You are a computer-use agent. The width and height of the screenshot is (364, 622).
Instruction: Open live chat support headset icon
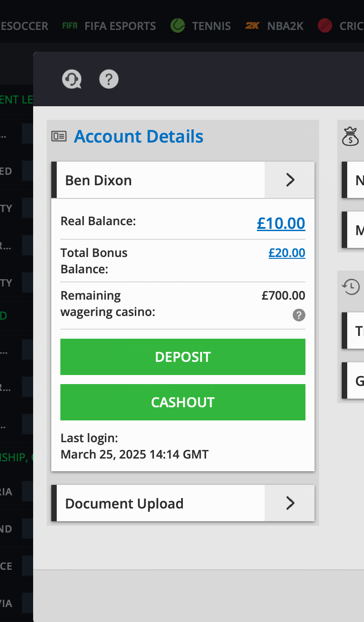[71, 79]
